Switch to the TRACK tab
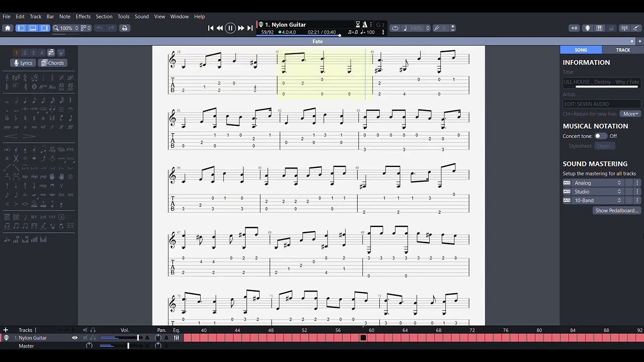Image resolution: width=644 pixels, height=362 pixels. 623,50
